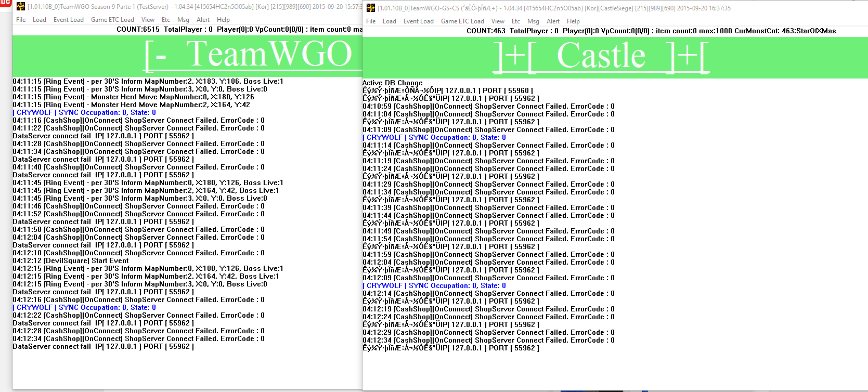Image resolution: width=868 pixels, height=392 pixels.
Task: Select the '04:12:12 [DevilSquare] Start Event' log line
Action: tap(71, 260)
